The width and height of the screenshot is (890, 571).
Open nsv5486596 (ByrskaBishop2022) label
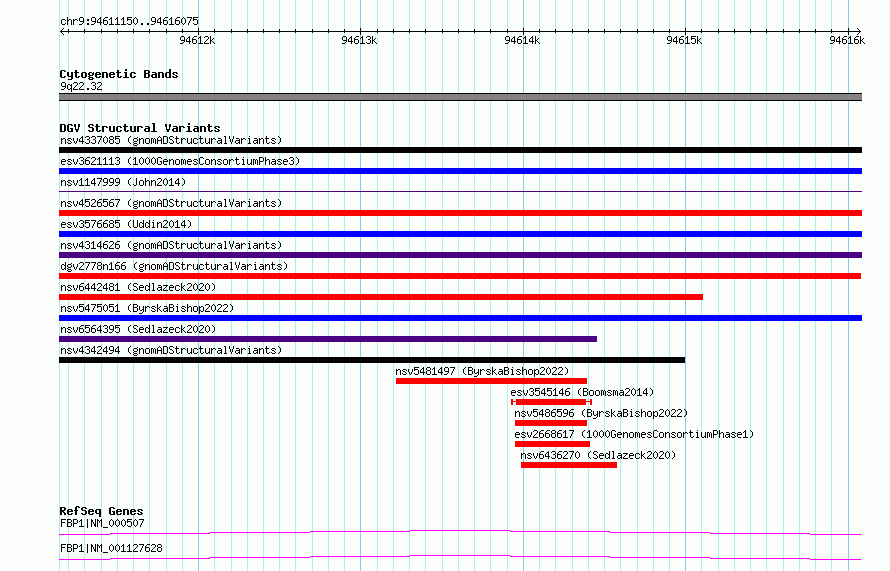[x=601, y=413]
